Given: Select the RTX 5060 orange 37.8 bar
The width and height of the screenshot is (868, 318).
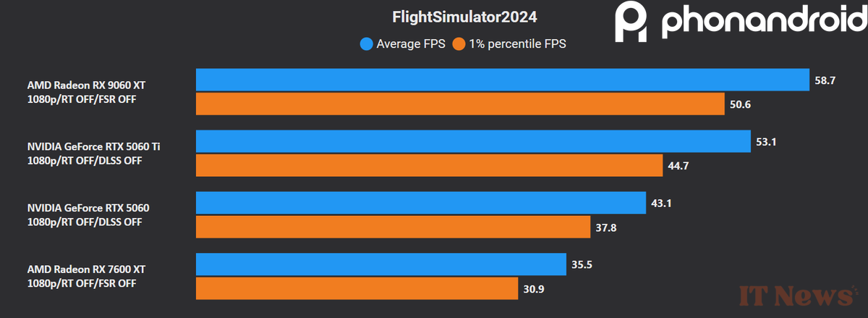Looking at the screenshot, I should [x=393, y=227].
